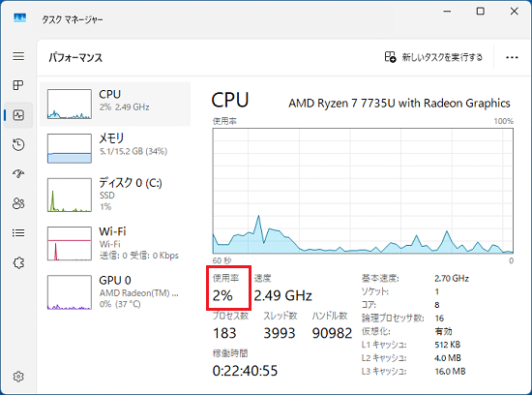This screenshot has width=532, height=395.
Task: Open the Users page icon
Action: pos(18,203)
